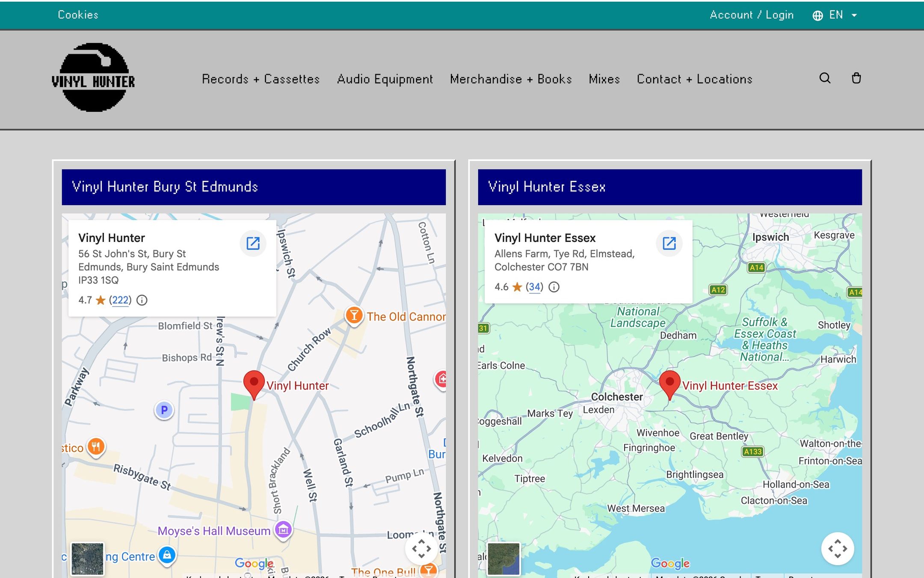Click Risbygate St label on Bury map
This screenshot has height=578, width=924.
142,477
